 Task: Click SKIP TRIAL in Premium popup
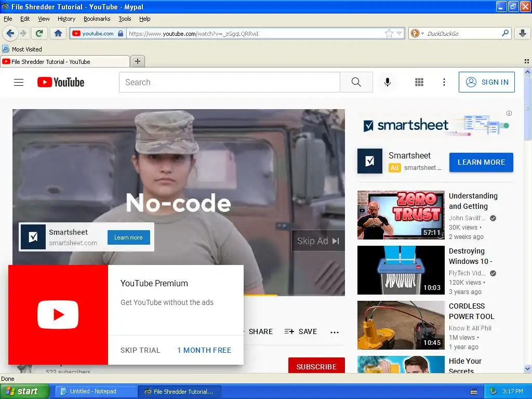click(x=140, y=350)
